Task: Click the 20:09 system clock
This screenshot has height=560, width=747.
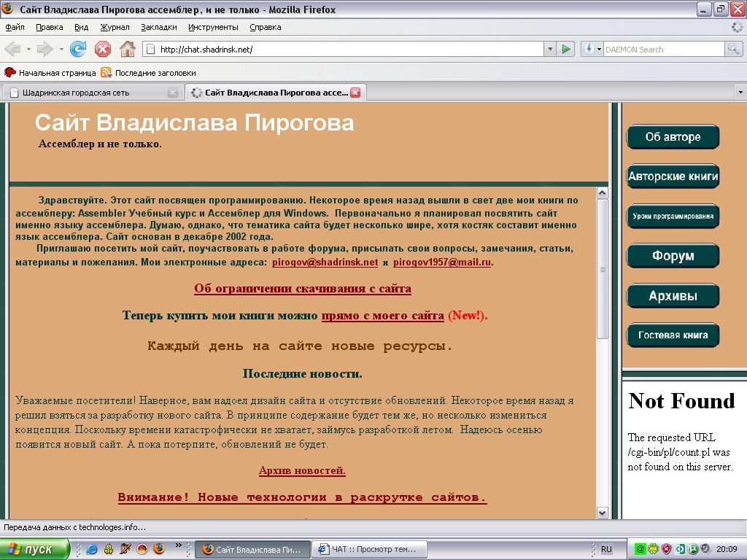Action: pyautogui.click(x=727, y=549)
